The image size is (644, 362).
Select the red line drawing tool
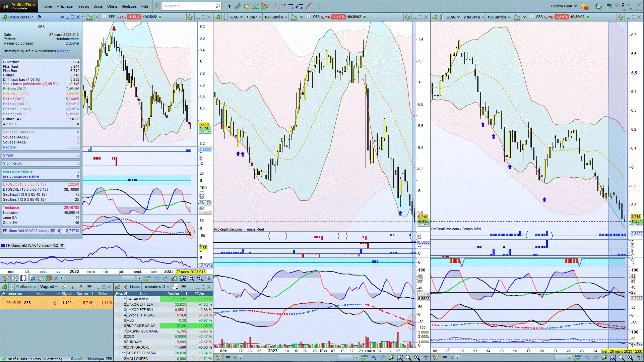(308, 6)
